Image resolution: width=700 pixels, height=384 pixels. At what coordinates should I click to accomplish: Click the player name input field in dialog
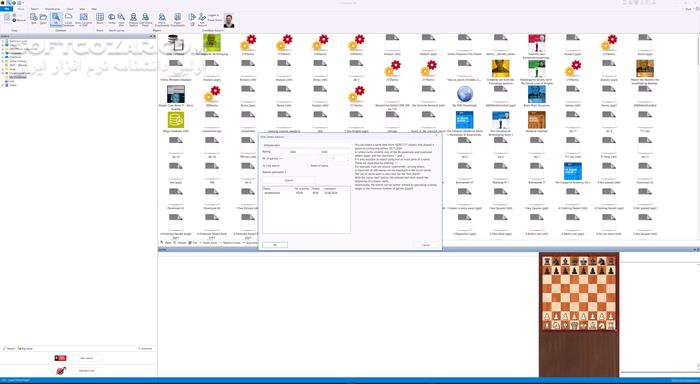306,145
